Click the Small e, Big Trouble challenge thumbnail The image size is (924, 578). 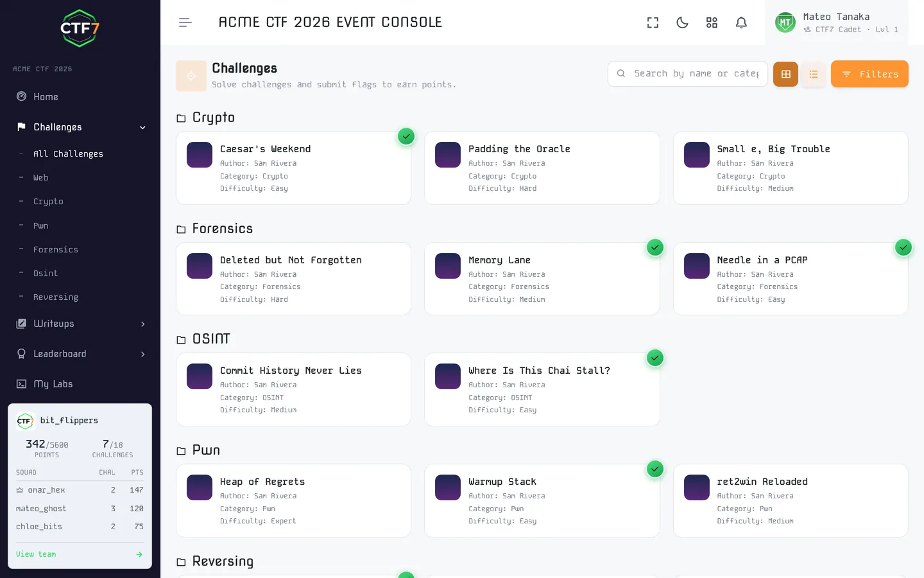point(696,155)
